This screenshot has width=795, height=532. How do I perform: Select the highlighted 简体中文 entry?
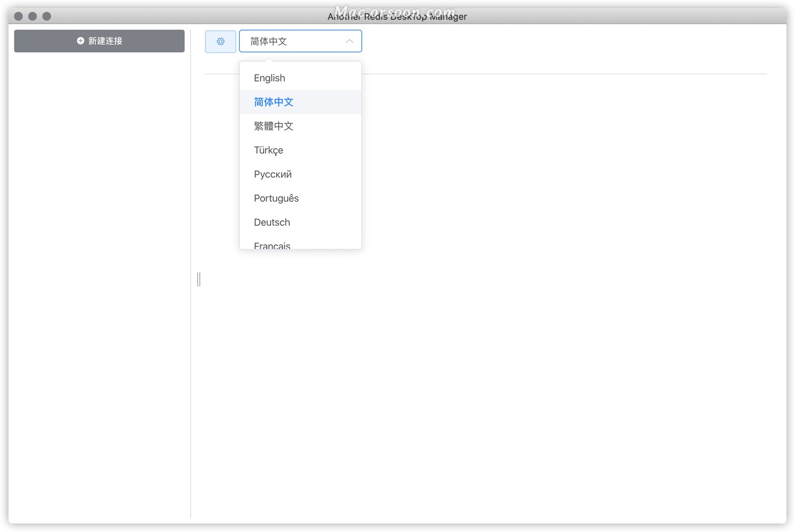274,102
